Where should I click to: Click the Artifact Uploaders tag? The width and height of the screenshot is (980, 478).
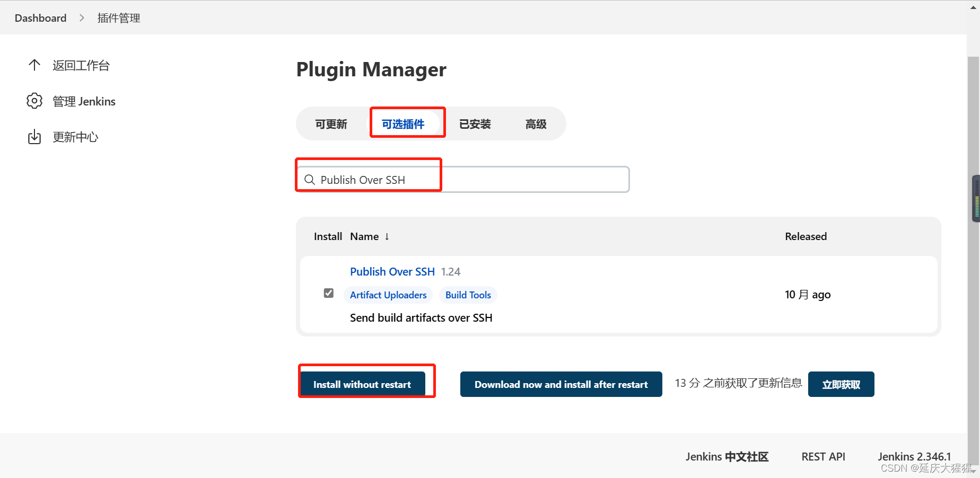click(388, 295)
